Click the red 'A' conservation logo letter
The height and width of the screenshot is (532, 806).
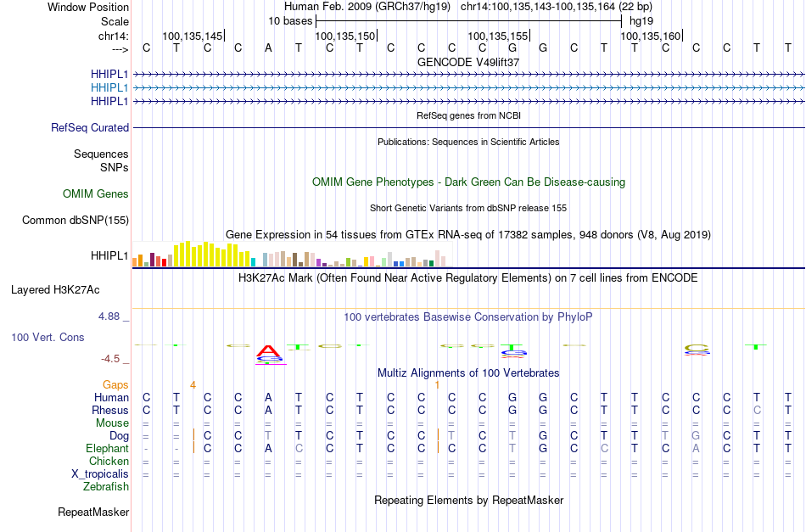268,351
